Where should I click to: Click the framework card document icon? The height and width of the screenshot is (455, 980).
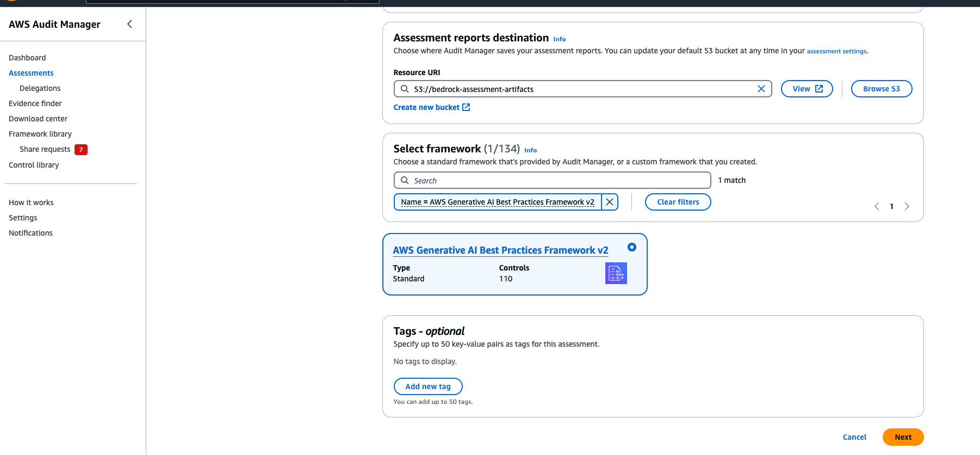click(x=616, y=273)
